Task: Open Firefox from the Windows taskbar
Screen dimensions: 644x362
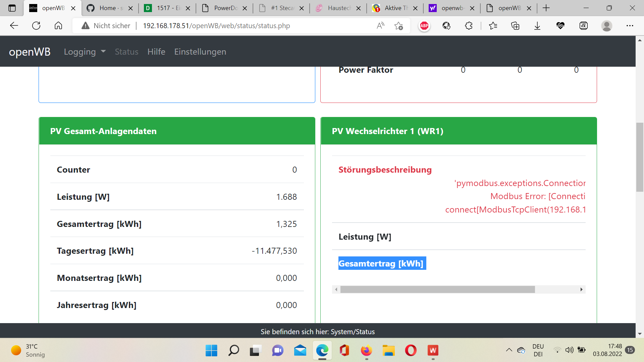Action: tap(366, 351)
